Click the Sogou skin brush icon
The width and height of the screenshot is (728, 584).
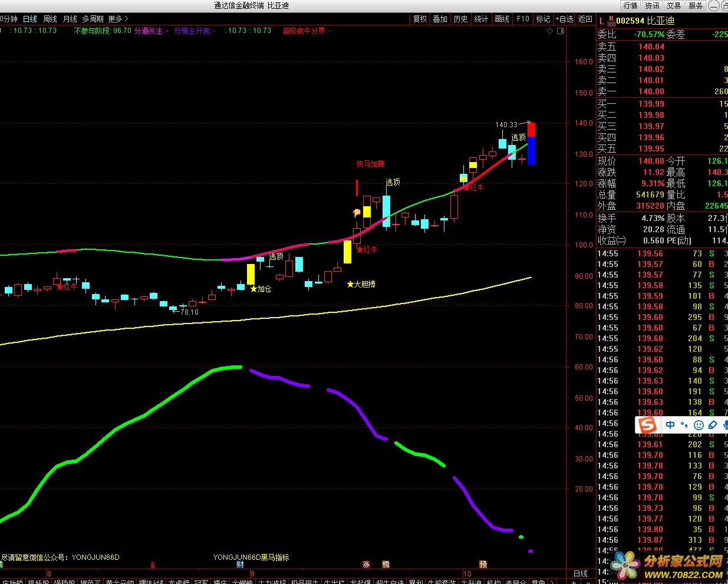(x=712, y=425)
